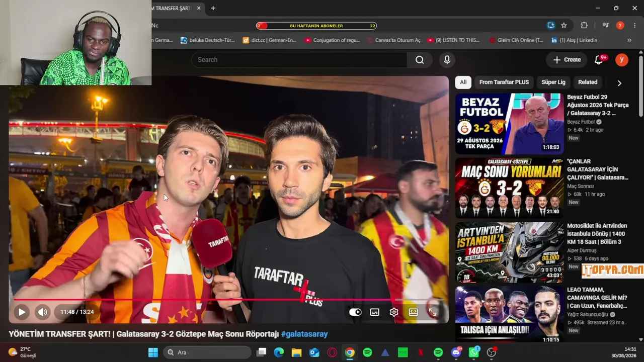Open the Talisca İçin Anlaşıldı thumbnail
The height and width of the screenshot is (362, 644).
tap(510, 315)
